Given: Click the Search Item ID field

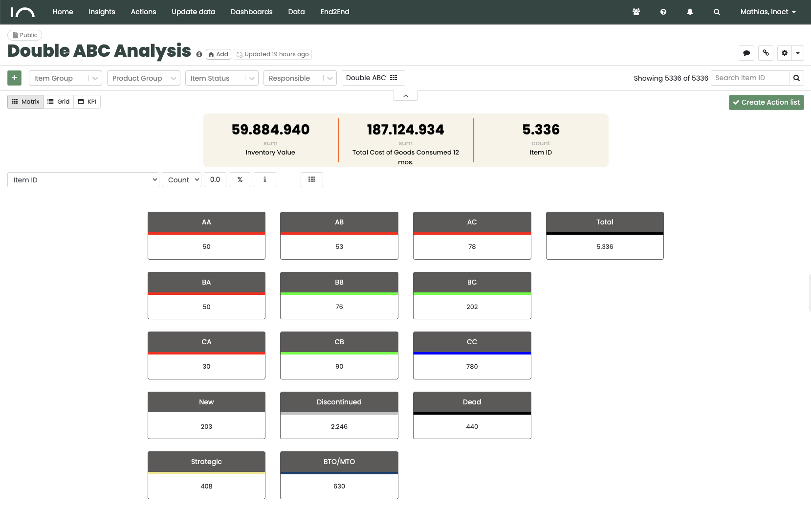Looking at the screenshot, I should coord(750,78).
